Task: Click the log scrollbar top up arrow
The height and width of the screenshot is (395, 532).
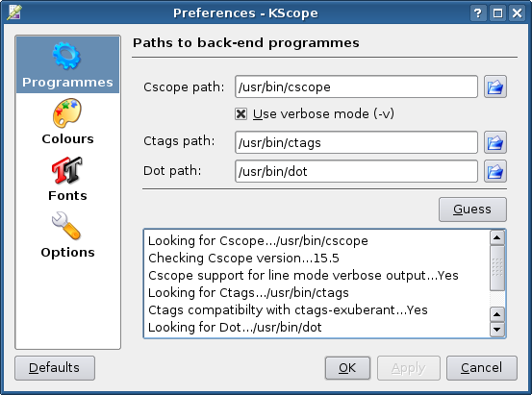Action: coord(497,237)
